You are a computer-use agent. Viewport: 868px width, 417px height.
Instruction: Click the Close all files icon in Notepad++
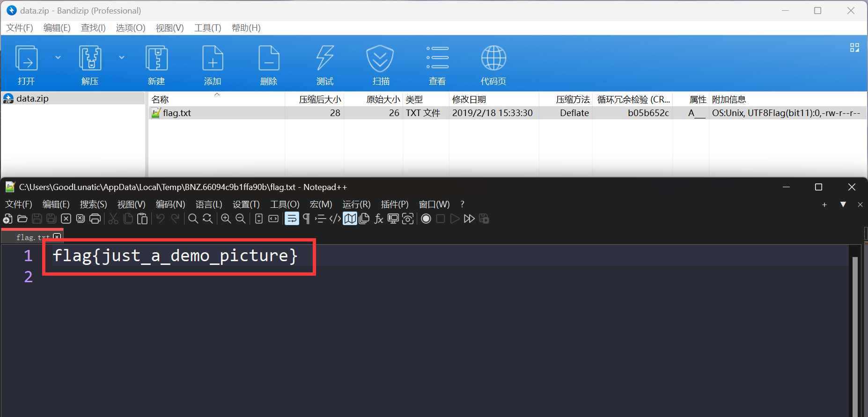click(81, 219)
